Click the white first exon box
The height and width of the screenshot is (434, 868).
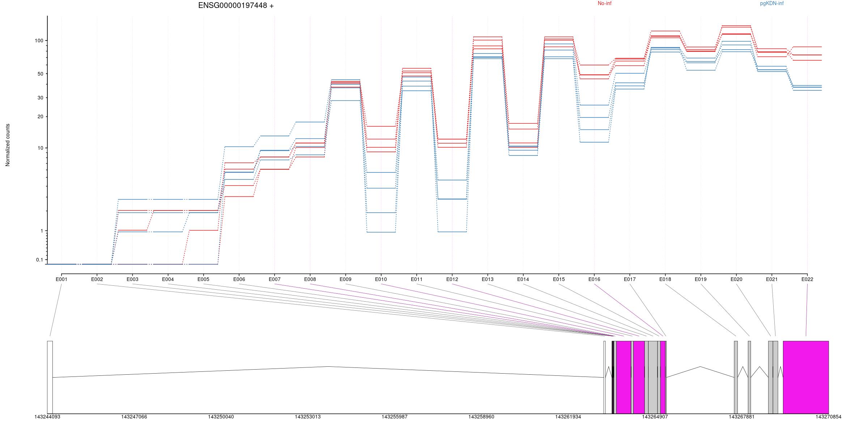tap(50, 377)
